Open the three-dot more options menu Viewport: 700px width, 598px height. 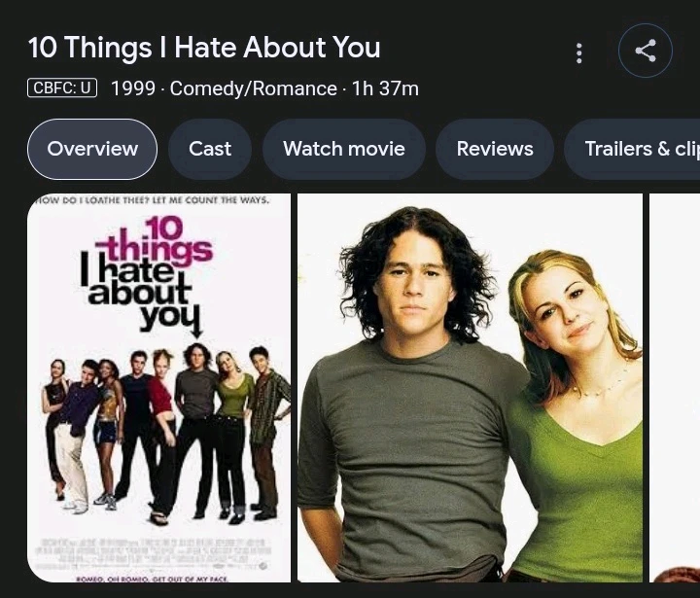579,53
